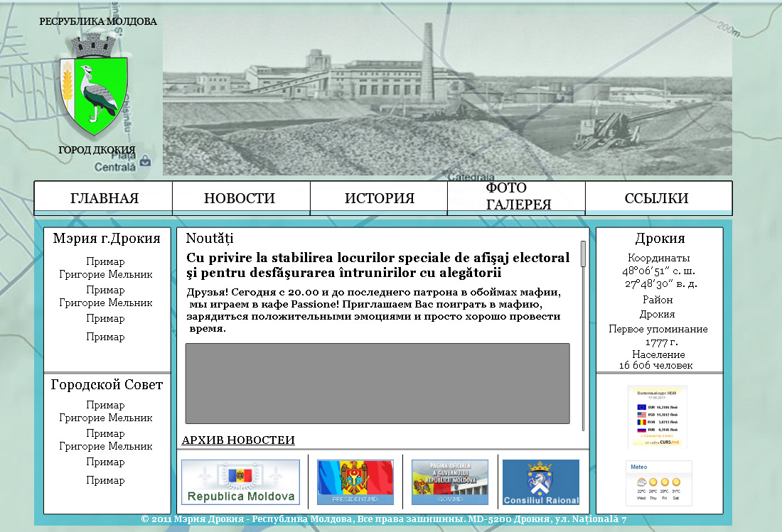This screenshot has width=782, height=532.
Task: Click the currency exchange rate widget
Action: point(658,417)
